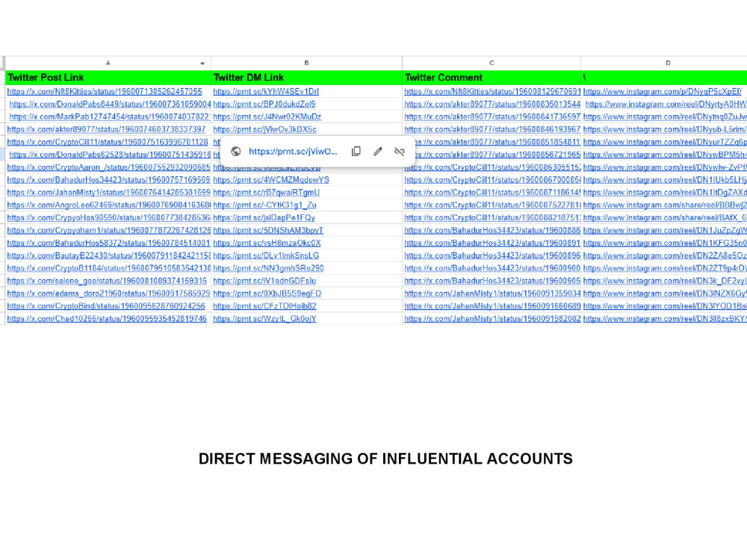This screenshot has width=747, height=560.
Task: Open the prnt.sc/kYhW4SEv1Drl link
Action: tap(266, 91)
